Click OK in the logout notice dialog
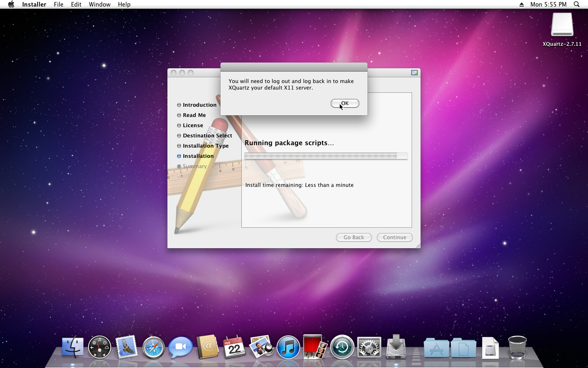Screen dimensions: 588x368 [345, 103]
